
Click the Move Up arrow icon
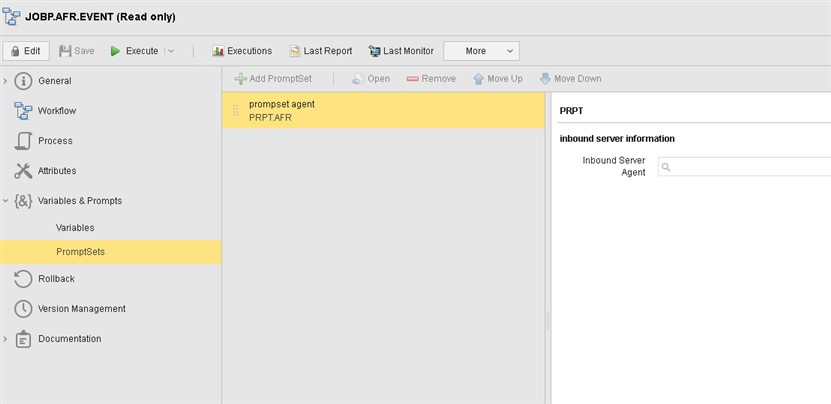479,79
